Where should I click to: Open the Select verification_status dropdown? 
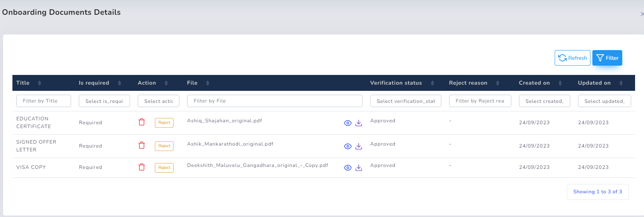click(x=406, y=101)
